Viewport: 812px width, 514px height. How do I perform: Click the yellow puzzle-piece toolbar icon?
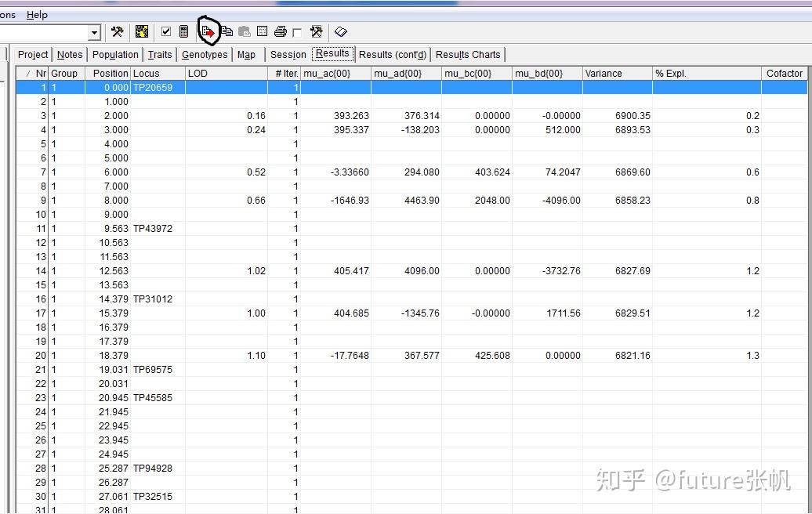click(x=141, y=32)
